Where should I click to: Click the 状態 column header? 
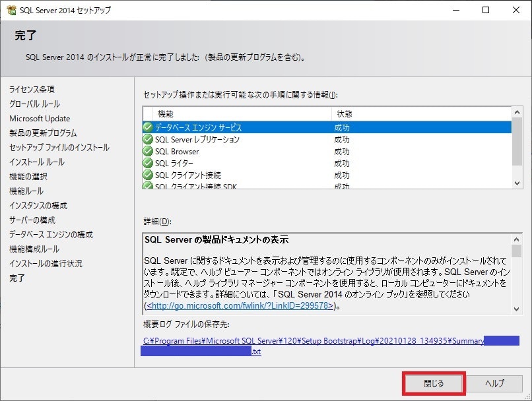421,114
